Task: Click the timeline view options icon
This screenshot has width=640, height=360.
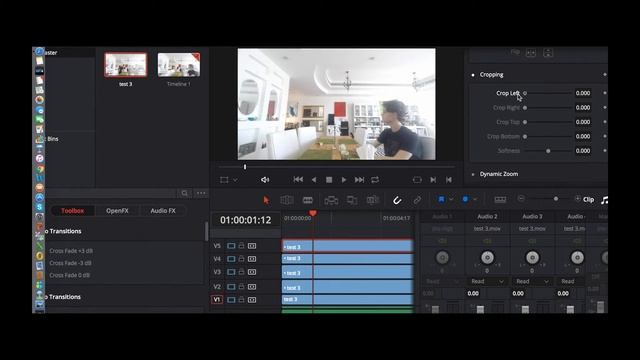Action: pyautogui.click(x=500, y=200)
